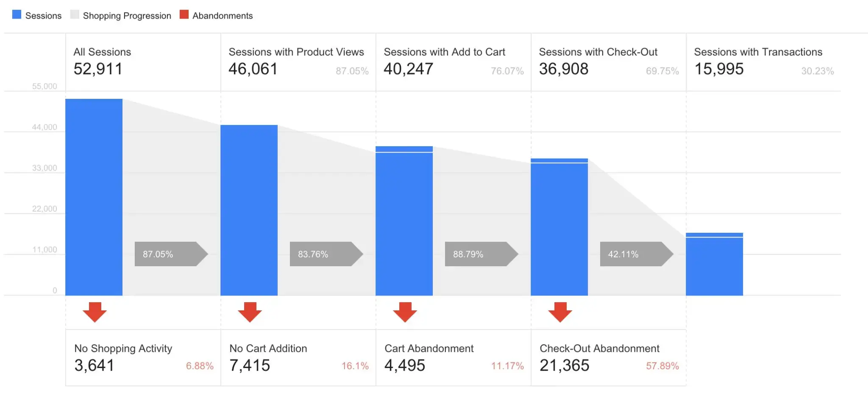The width and height of the screenshot is (868, 393).
Task: Click the red arrow above No Shopping Activity
Action: pyautogui.click(x=95, y=312)
